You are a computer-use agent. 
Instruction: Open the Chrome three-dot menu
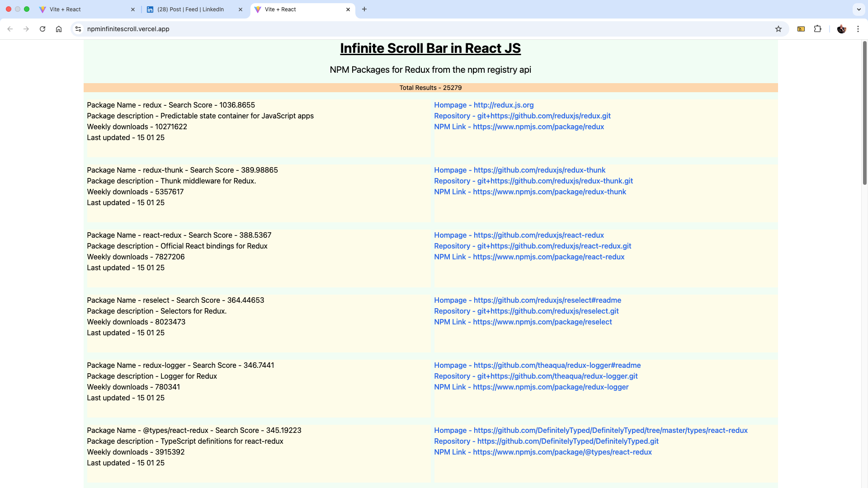pos(858,29)
